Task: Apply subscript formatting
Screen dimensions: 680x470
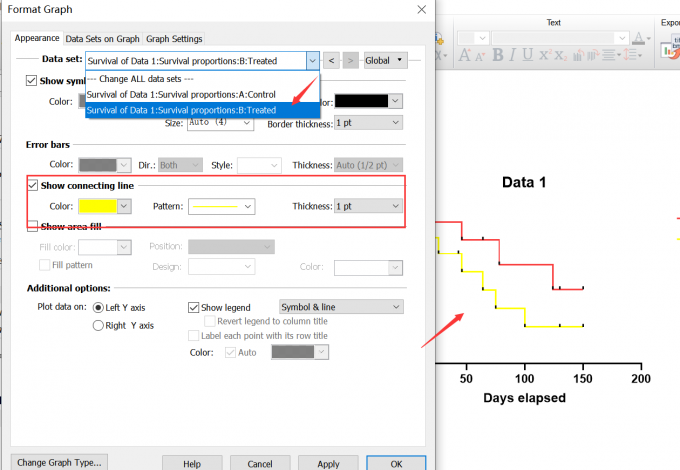Action: tap(560, 55)
